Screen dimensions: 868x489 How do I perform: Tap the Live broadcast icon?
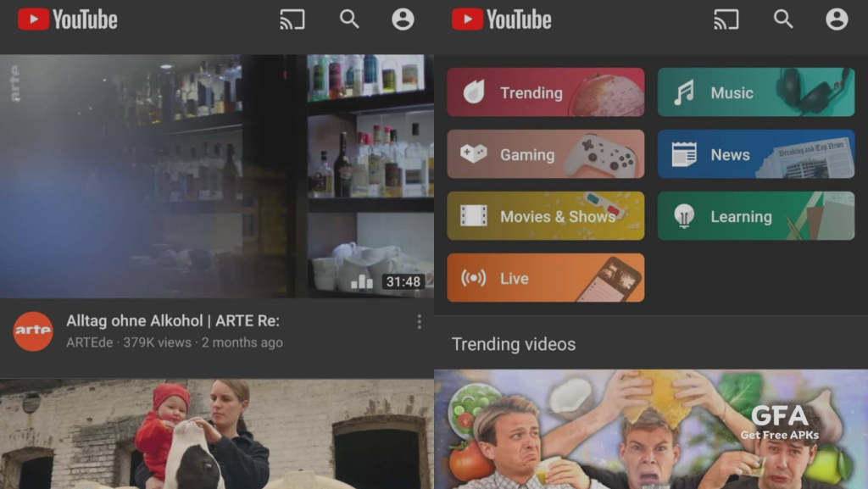pos(474,278)
